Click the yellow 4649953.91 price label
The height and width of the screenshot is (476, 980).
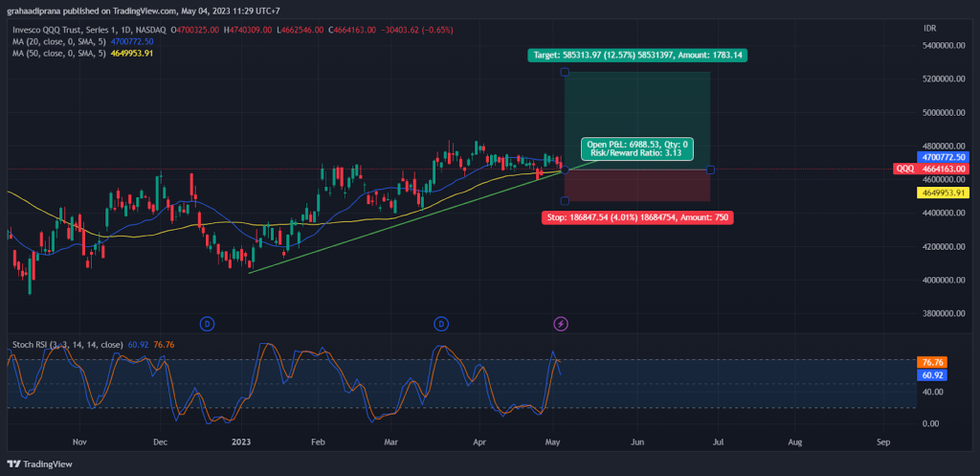(x=944, y=193)
